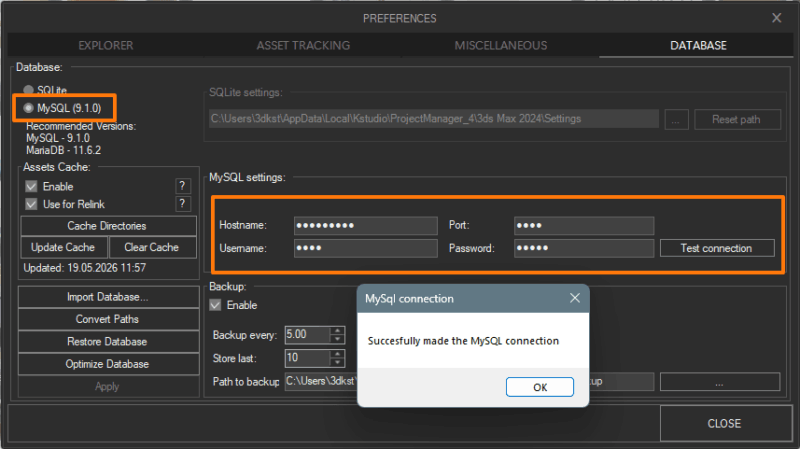The width and height of the screenshot is (800, 449).
Task: Increase Store last value with up arrow
Action: tap(337, 354)
